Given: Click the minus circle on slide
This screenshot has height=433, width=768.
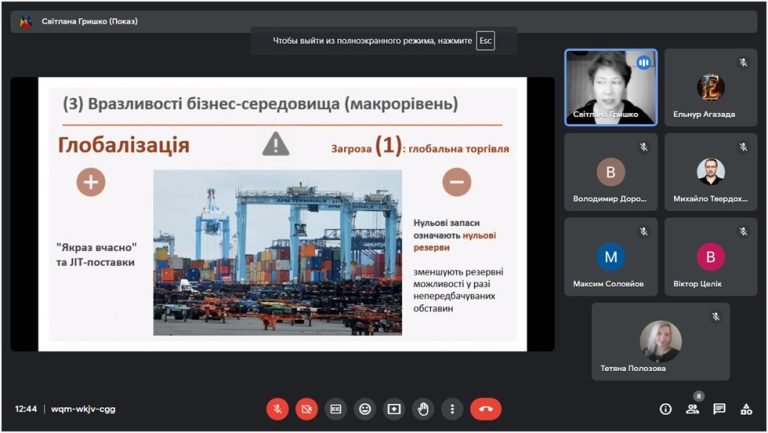Looking at the screenshot, I should tap(457, 182).
